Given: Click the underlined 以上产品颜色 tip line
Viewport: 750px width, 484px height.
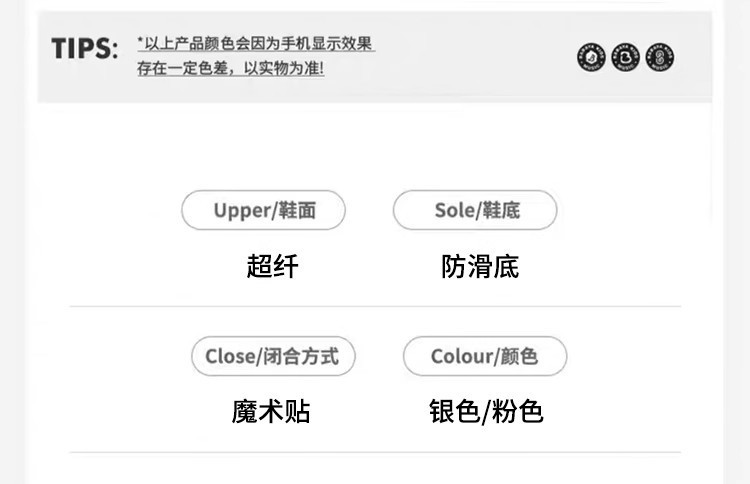Looking at the screenshot, I should tap(256, 44).
